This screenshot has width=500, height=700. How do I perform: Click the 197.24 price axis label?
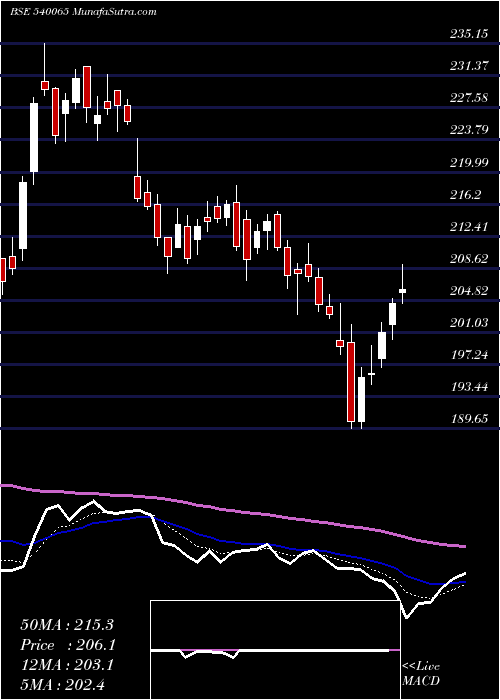pyautogui.click(x=469, y=355)
